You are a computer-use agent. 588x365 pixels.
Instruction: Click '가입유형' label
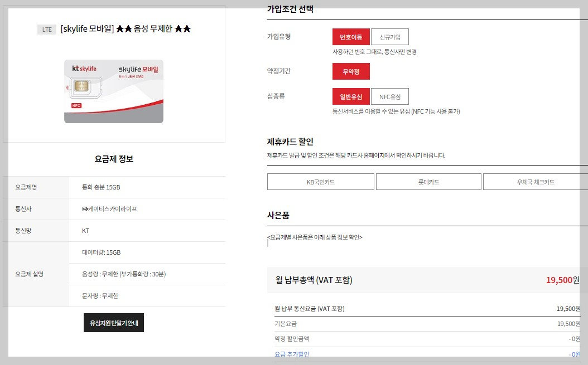279,36
